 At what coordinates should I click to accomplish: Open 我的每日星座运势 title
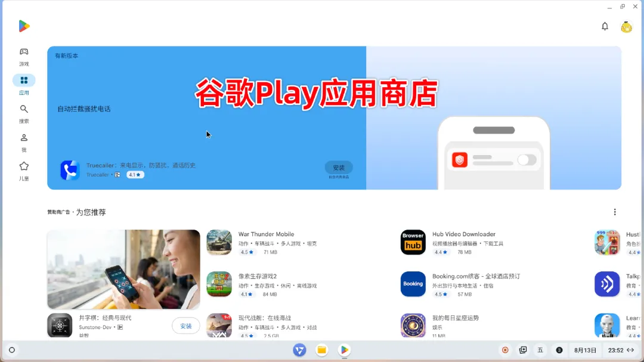456,318
